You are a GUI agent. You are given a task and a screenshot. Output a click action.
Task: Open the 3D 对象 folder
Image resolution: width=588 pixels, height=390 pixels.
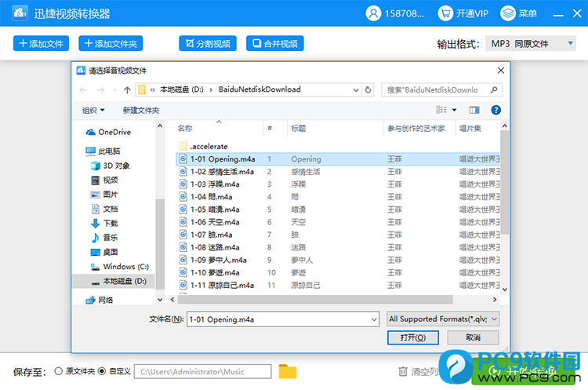coord(111,166)
